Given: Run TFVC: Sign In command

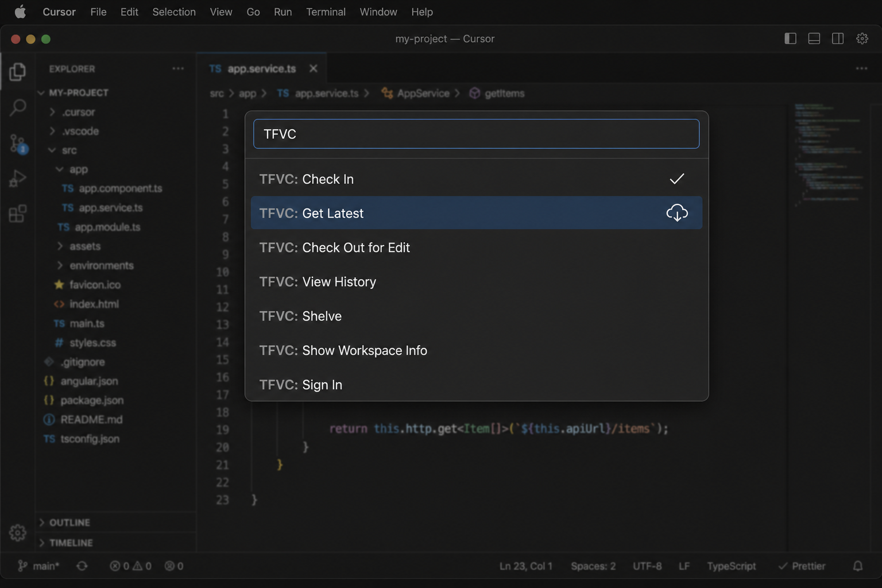Looking at the screenshot, I should [x=477, y=385].
